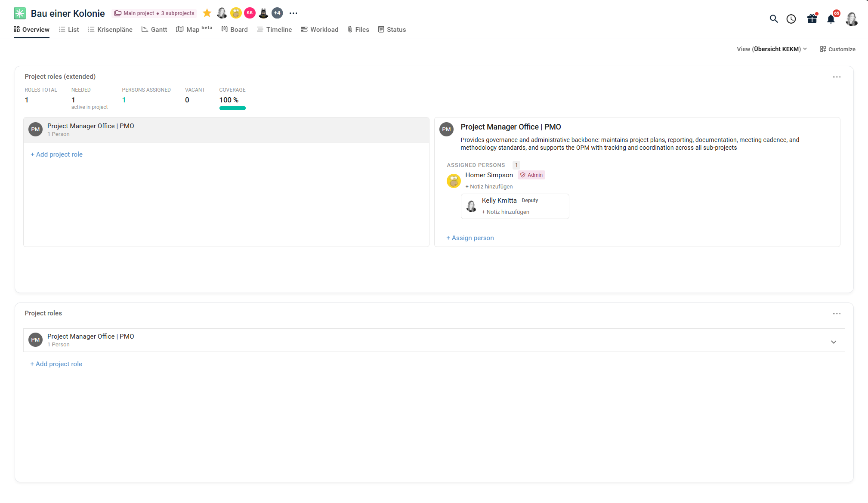
Task: Open the first member avatar in the header
Action: pyautogui.click(x=222, y=13)
